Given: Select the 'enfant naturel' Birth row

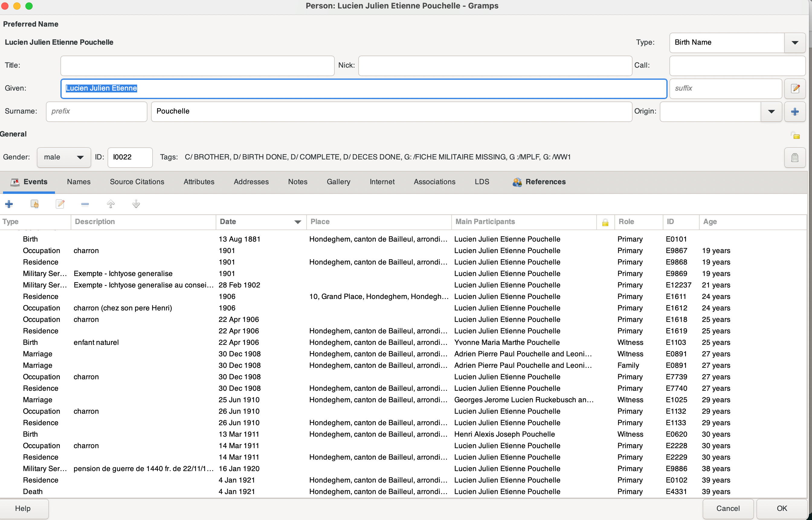Looking at the screenshot, I should pos(403,343).
